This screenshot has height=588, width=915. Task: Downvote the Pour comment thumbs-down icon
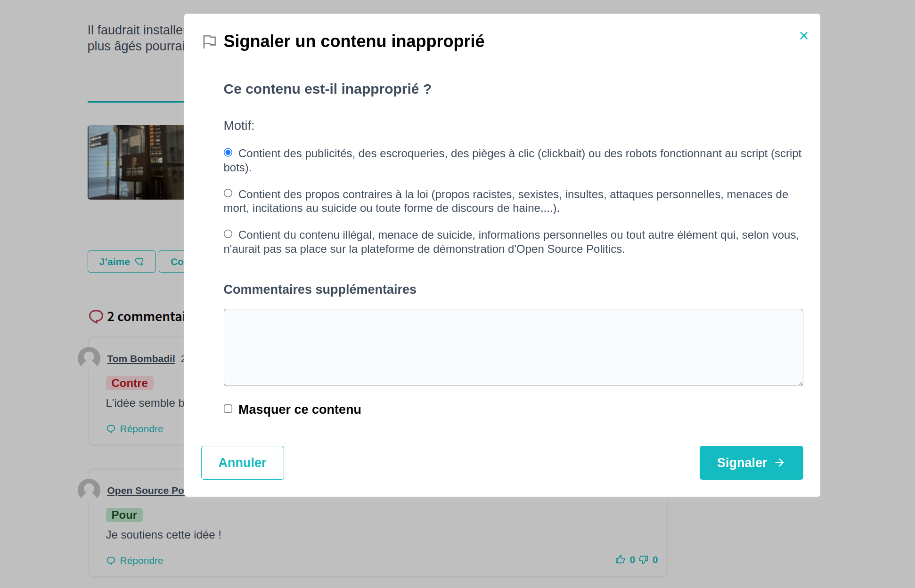tap(643, 559)
